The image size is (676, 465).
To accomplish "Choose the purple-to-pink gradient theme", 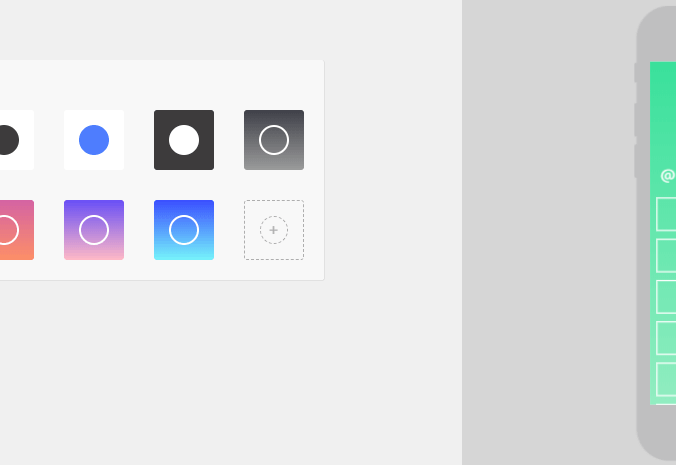I will [x=94, y=230].
